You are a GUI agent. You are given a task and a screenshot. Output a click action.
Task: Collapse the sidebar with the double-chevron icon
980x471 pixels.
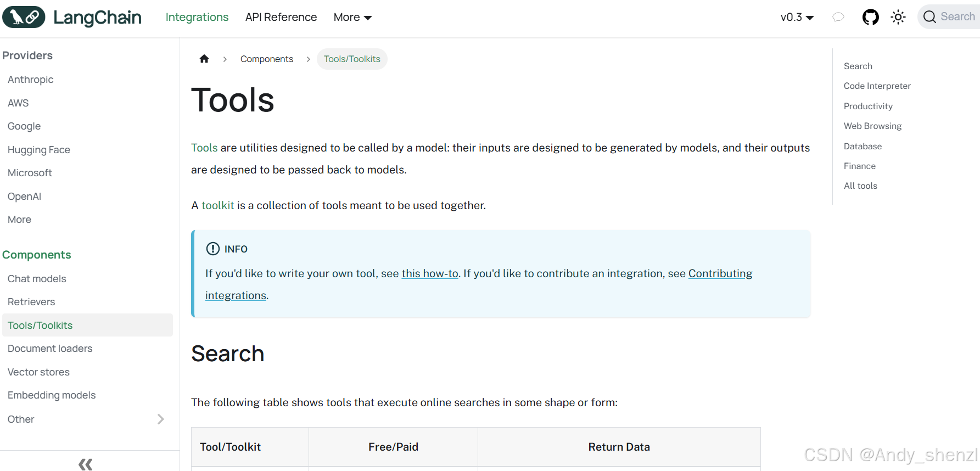pyautogui.click(x=85, y=464)
